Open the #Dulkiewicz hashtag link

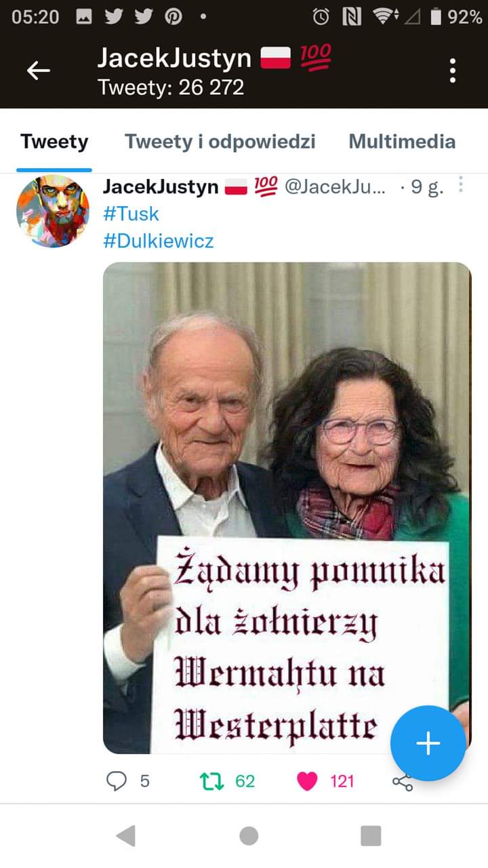point(159,241)
